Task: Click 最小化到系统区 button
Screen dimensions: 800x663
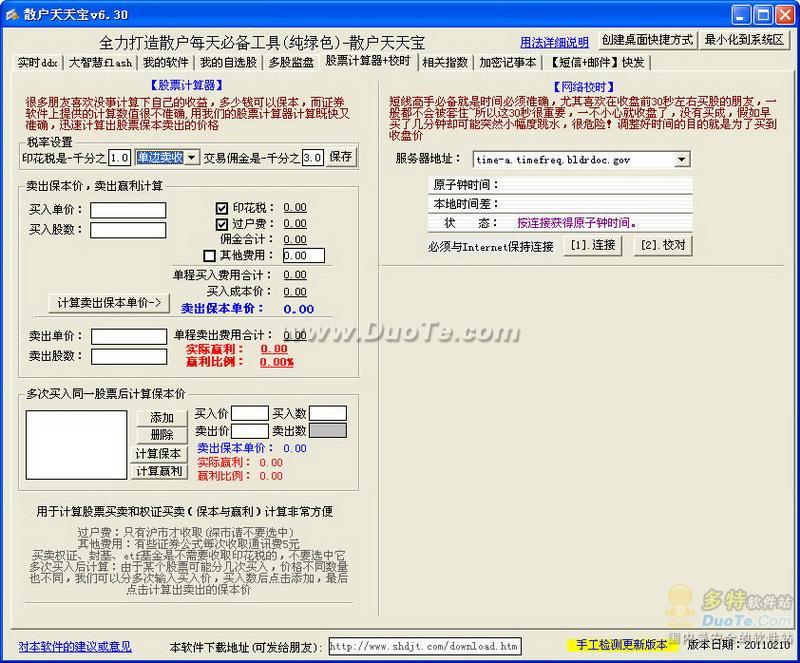Action: 744,40
